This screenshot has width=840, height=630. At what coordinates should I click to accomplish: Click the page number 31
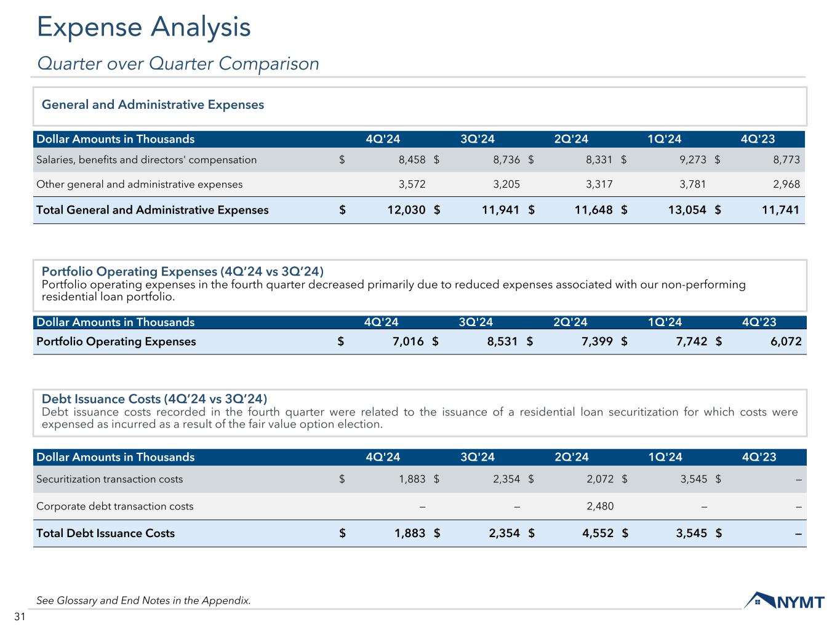click(x=20, y=617)
